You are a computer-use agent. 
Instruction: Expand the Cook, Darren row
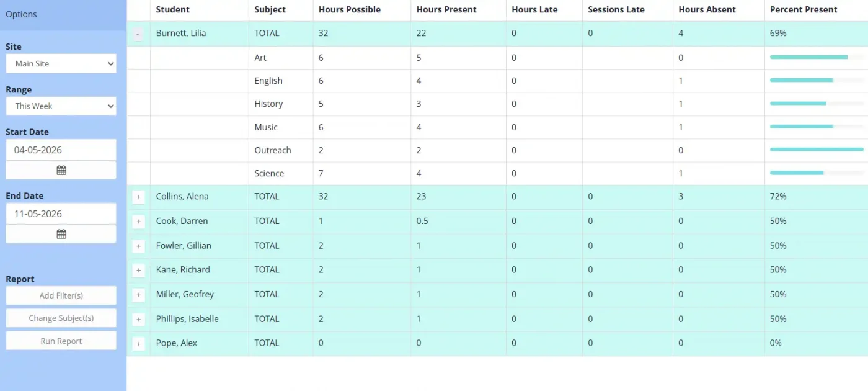click(x=138, y=222)
